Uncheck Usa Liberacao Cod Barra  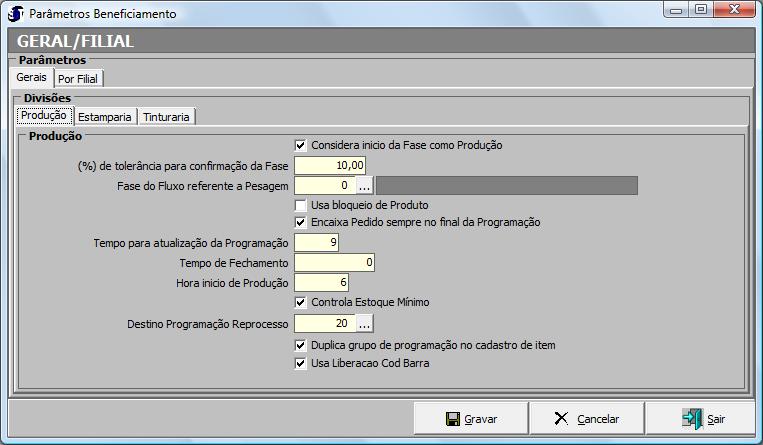[301, 364]
